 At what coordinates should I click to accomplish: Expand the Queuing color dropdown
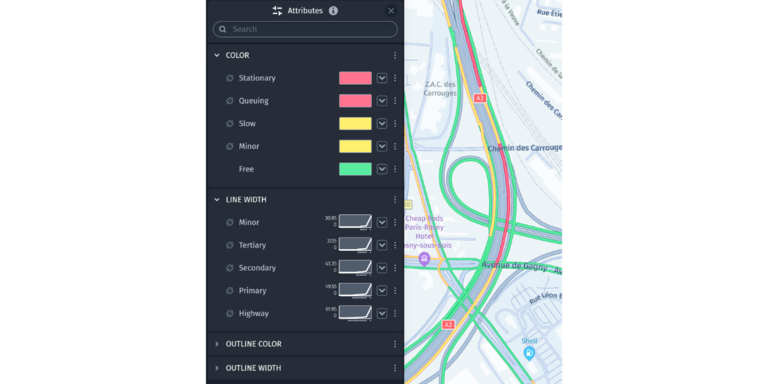click(382, 101)
